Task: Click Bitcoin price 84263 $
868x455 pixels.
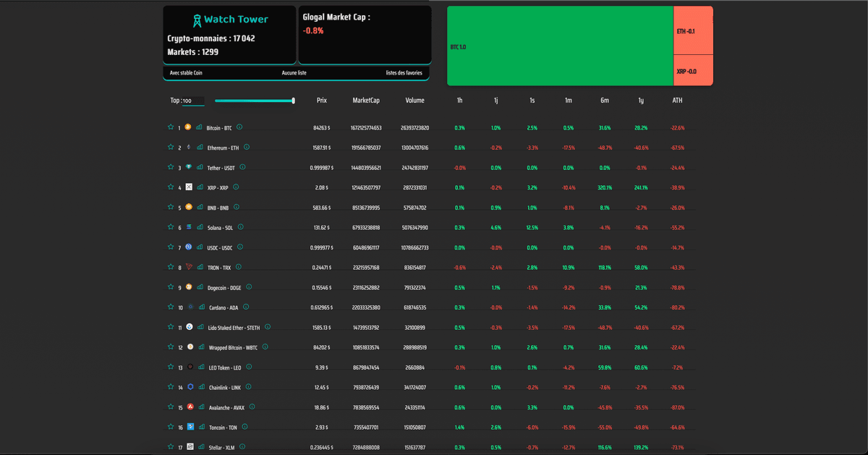Action: [322, 127]
